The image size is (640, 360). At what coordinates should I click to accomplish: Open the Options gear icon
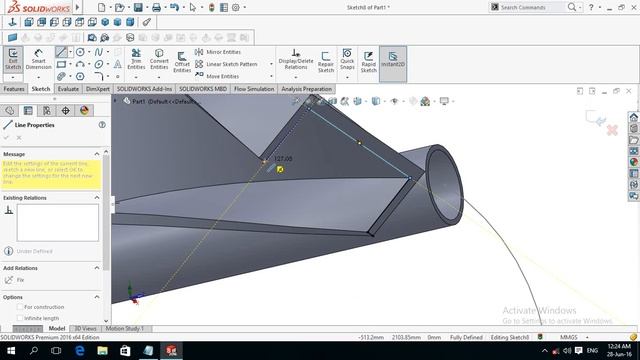pos(236,7)
